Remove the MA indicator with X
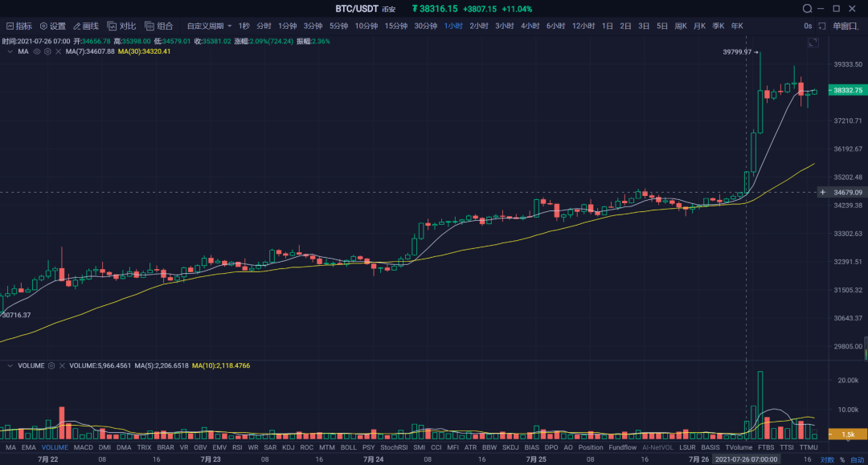 point(58,51)
